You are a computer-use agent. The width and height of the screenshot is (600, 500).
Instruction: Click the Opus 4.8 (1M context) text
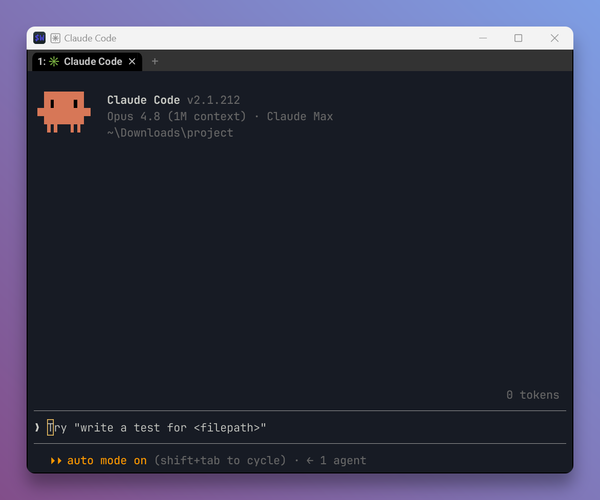(176, 116)
